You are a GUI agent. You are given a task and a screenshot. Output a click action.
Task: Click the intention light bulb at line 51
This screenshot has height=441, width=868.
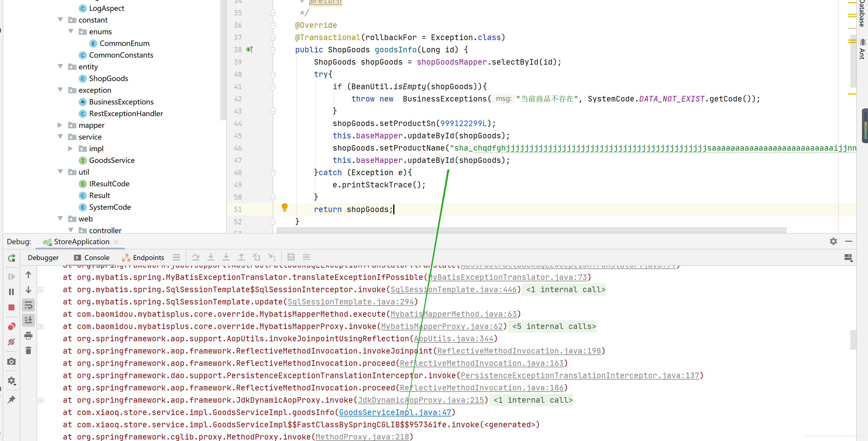click(285, 208)
